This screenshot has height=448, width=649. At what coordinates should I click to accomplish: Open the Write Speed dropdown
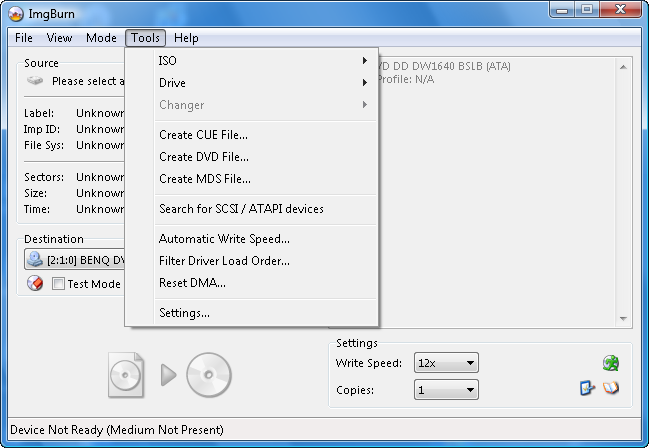point(446,363)
